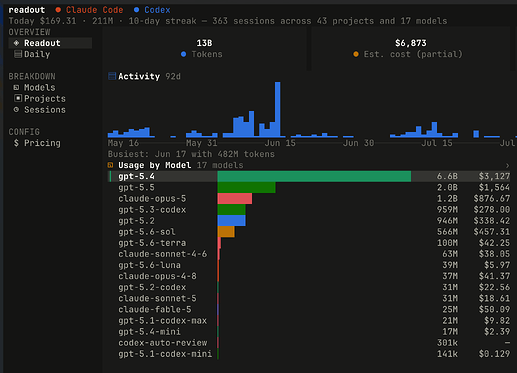Click the gpt-5.4 green usage bar
This screenshot has width=517, height=373.
(314, 176)
